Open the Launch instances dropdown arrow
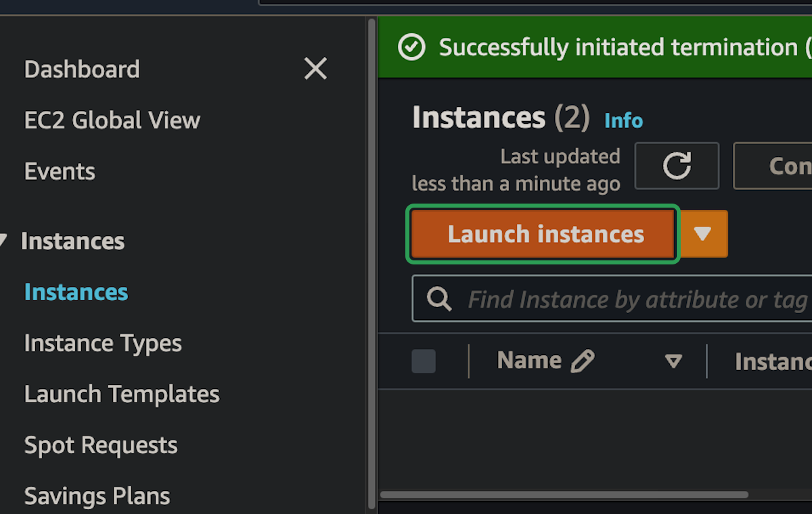 [703, 234]
